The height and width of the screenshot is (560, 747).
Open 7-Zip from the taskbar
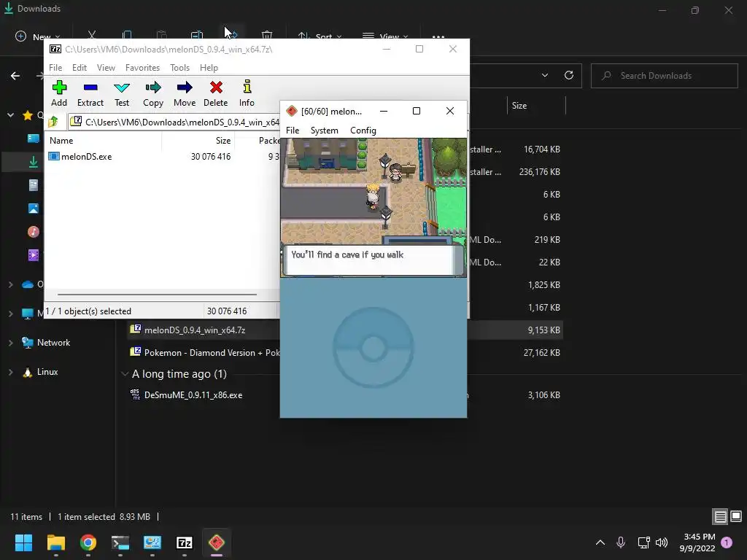185,542
